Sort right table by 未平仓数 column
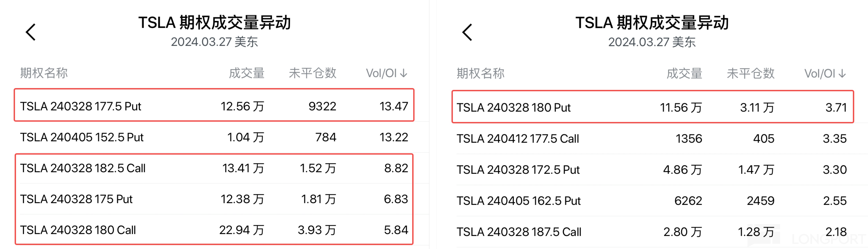Viewport: 868px width, 249px height. click(x=750, y=73)
